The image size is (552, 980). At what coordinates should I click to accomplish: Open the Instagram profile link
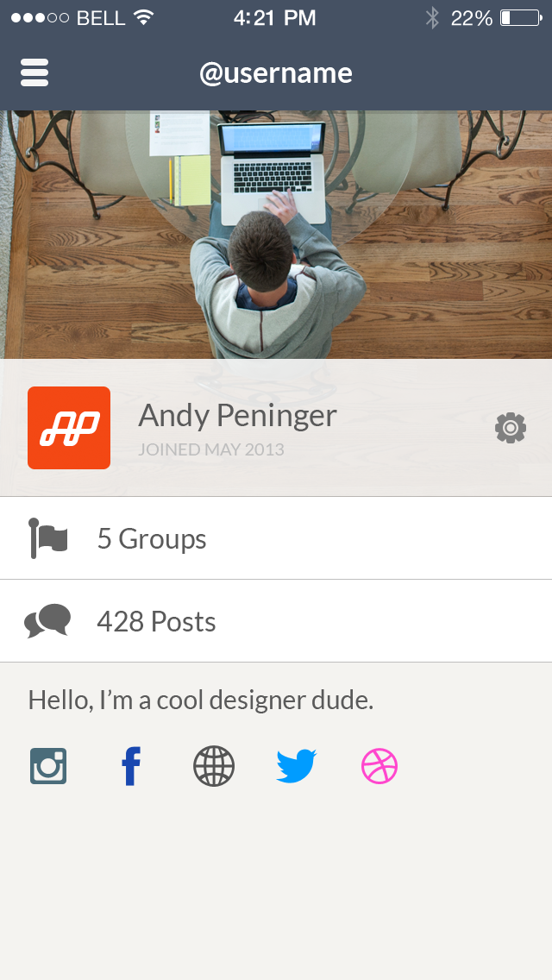point(48,766)
